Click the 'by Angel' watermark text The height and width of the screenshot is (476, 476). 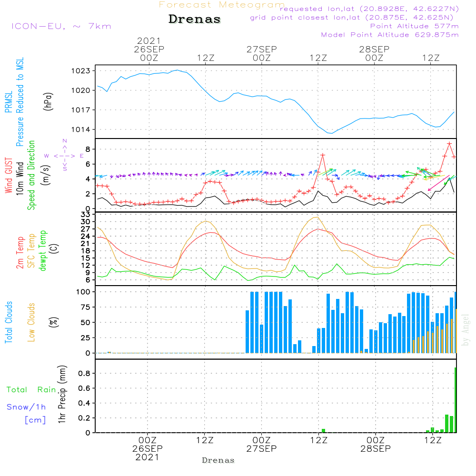click(x=465, y=330)
